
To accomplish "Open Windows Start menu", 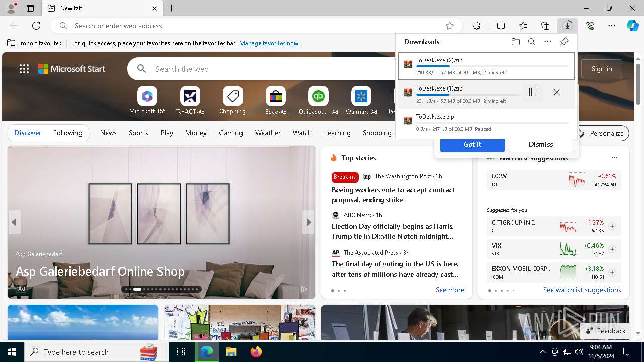I will 12,352.
